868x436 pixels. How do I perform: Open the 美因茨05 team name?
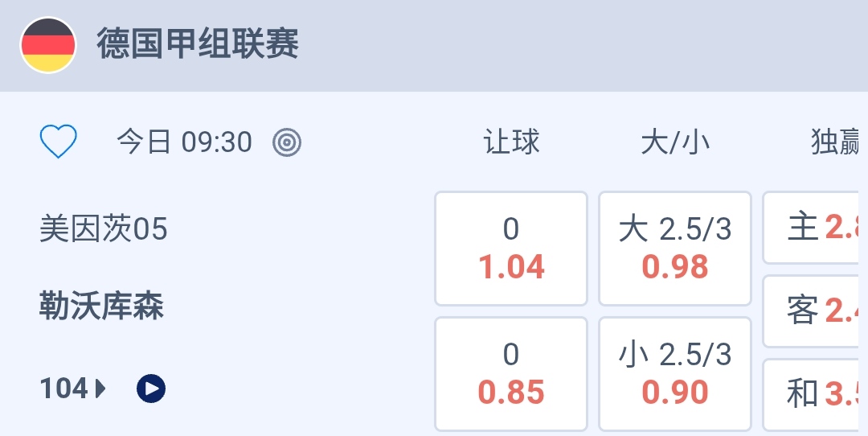tap(104, 230)
